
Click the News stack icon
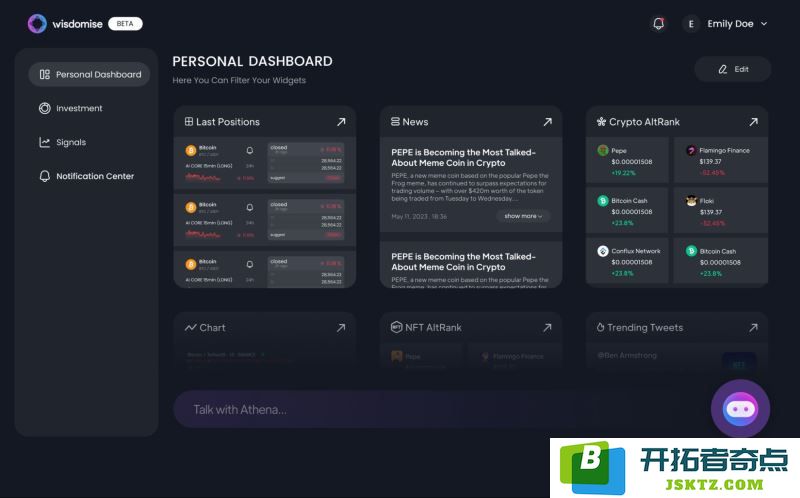395,121
